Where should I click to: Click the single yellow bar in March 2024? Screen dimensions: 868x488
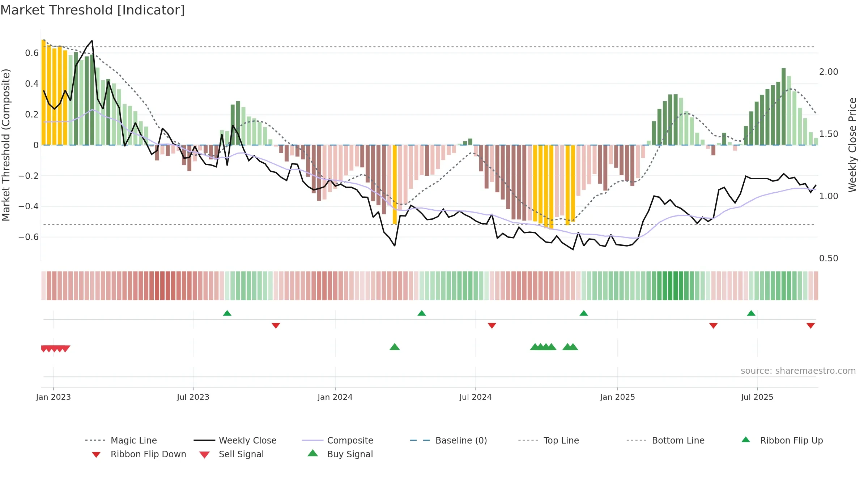[395, 184]
